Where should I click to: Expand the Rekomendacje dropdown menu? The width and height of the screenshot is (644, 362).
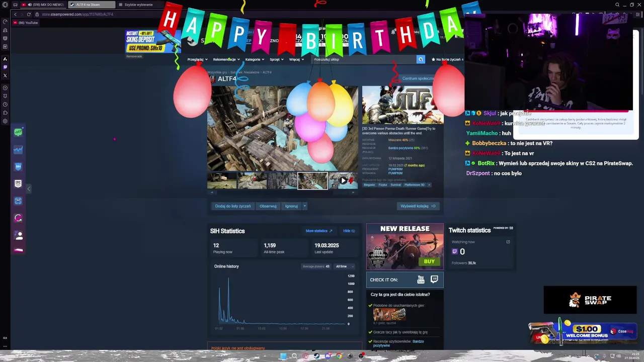tap(226, 59)
